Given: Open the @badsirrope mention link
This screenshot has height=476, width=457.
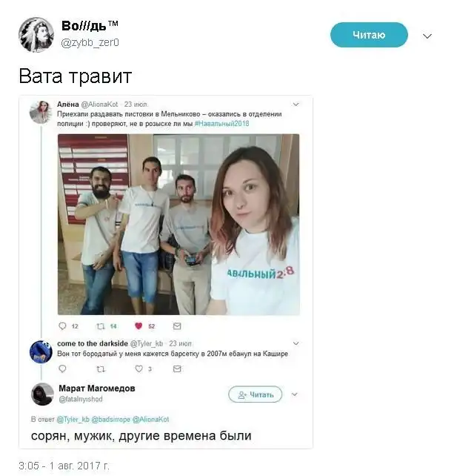Looking at the screenshot, I should 110,419.
